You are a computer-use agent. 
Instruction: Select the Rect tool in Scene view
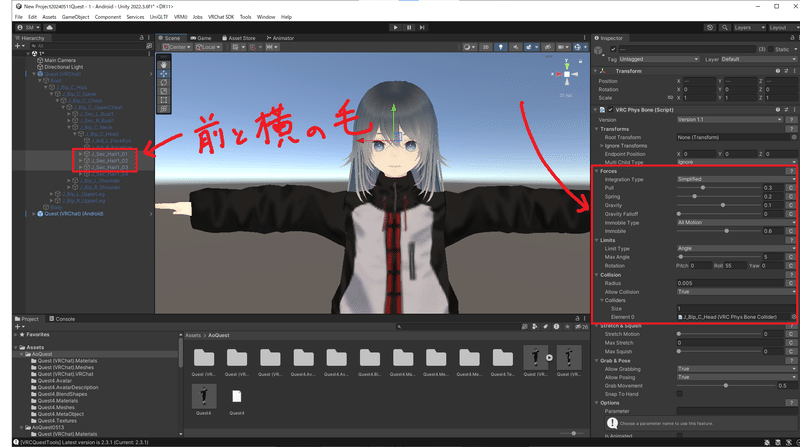(163, 100)
